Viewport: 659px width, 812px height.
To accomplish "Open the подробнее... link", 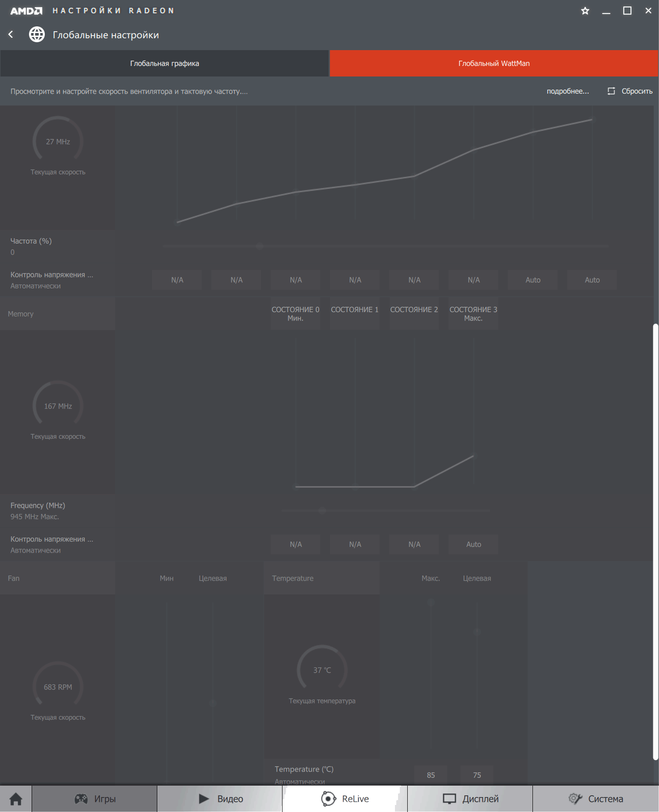I will click(x=568, y=91).
